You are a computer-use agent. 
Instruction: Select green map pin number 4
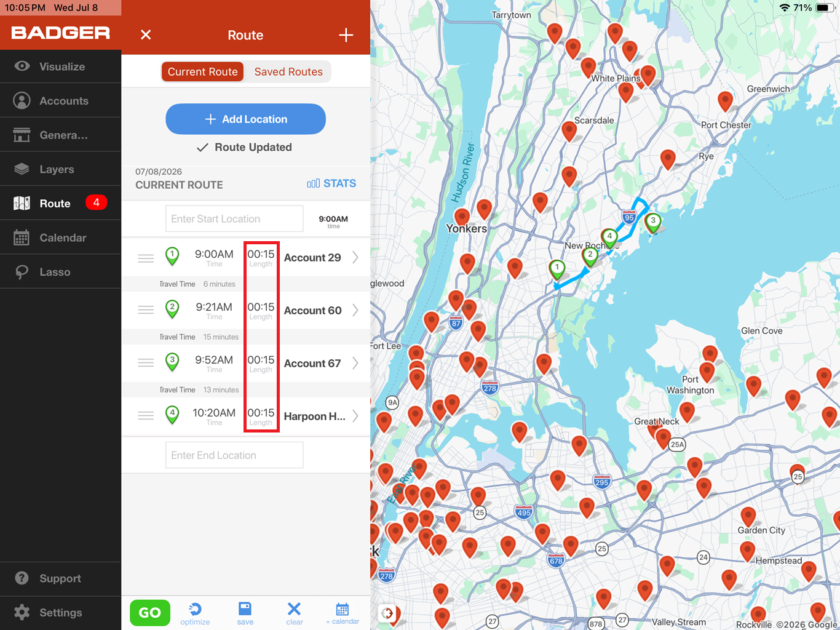pos(609,237)
